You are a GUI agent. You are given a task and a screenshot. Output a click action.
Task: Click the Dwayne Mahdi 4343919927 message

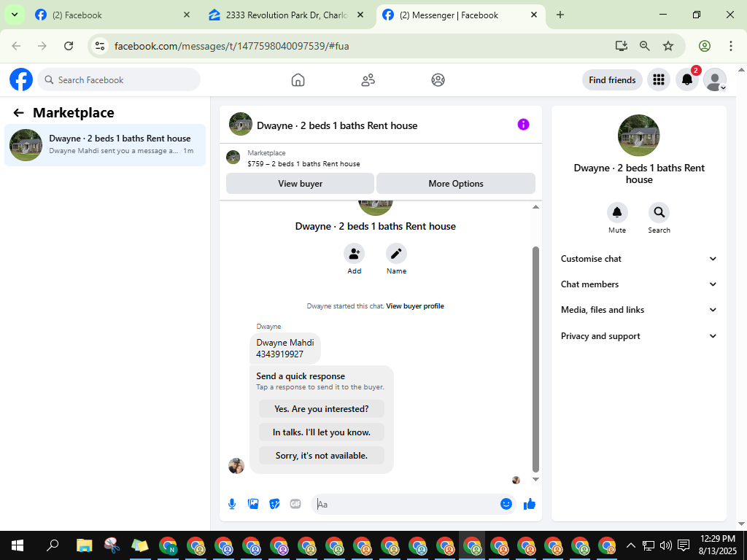[285, 348]
